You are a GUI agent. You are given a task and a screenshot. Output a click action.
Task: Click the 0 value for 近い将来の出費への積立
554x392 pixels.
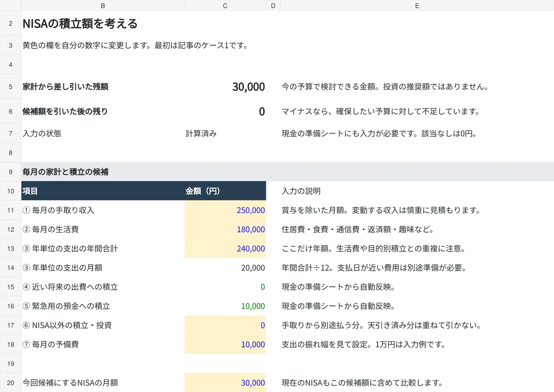[x=263, y=287]
